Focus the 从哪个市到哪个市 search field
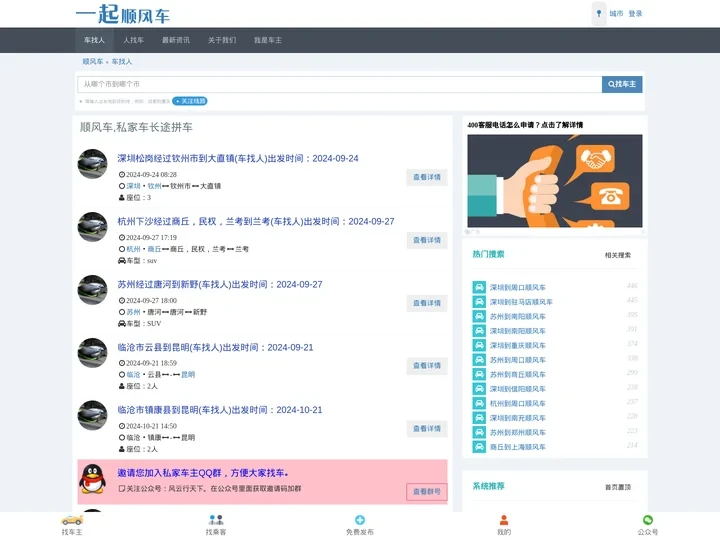720x540 pixels. point(340,84)
